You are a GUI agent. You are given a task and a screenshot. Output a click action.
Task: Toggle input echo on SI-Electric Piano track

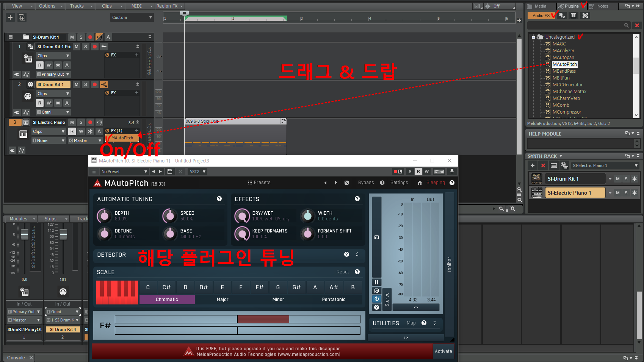(99, 122)
